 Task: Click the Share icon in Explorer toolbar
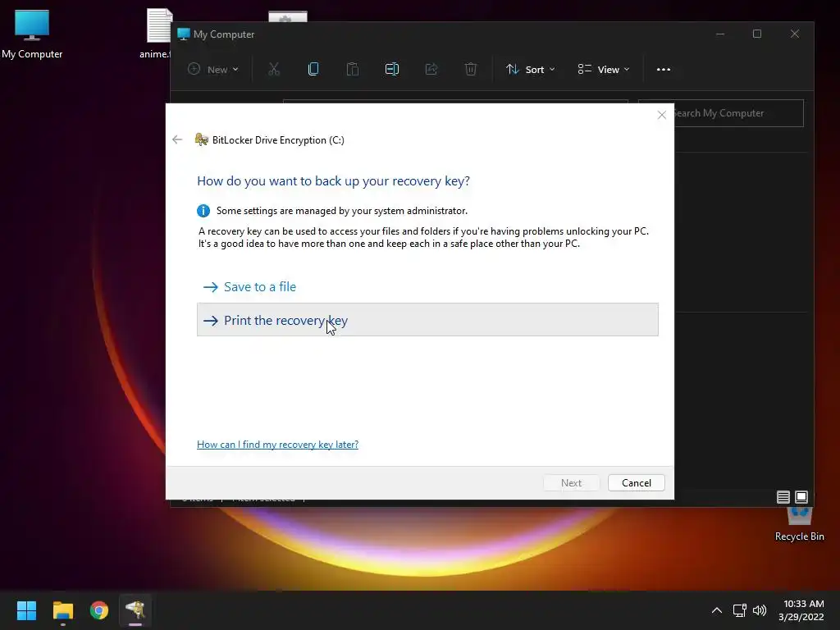point(431,69)
